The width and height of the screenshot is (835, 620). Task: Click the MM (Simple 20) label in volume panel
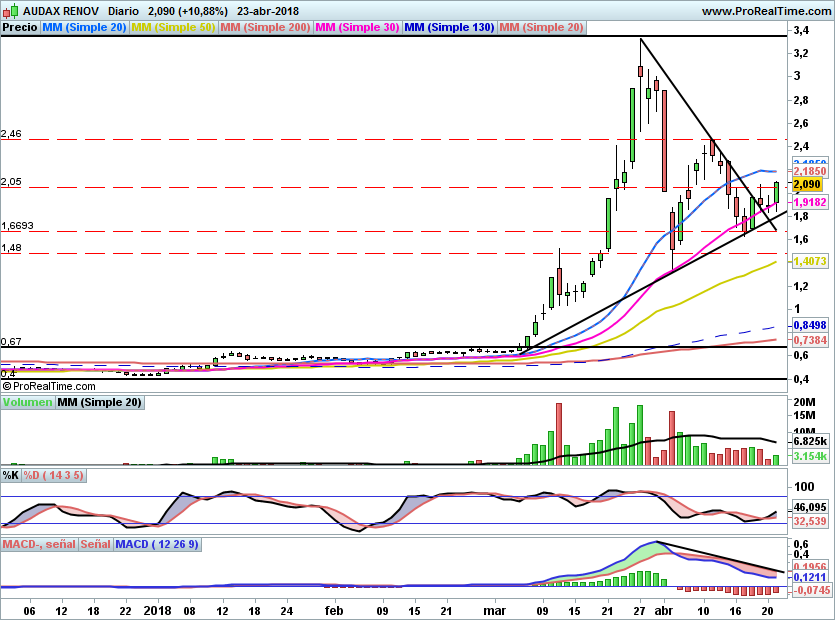(99, 403)
